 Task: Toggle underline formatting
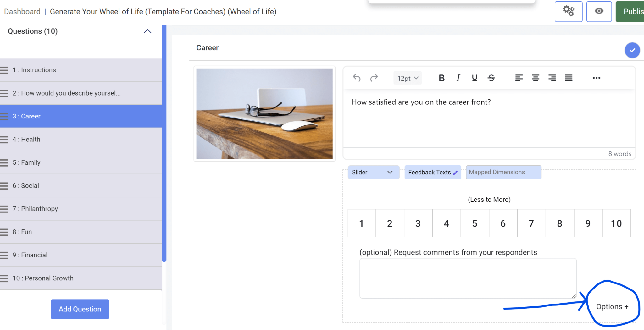[x=474, y=78]
